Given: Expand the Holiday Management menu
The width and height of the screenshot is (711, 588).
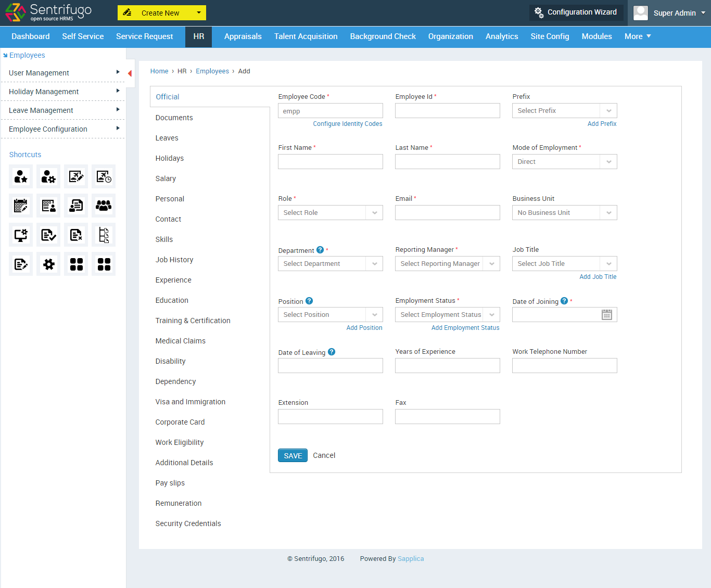Looking at the screenshot, I should tap(63, 92).
